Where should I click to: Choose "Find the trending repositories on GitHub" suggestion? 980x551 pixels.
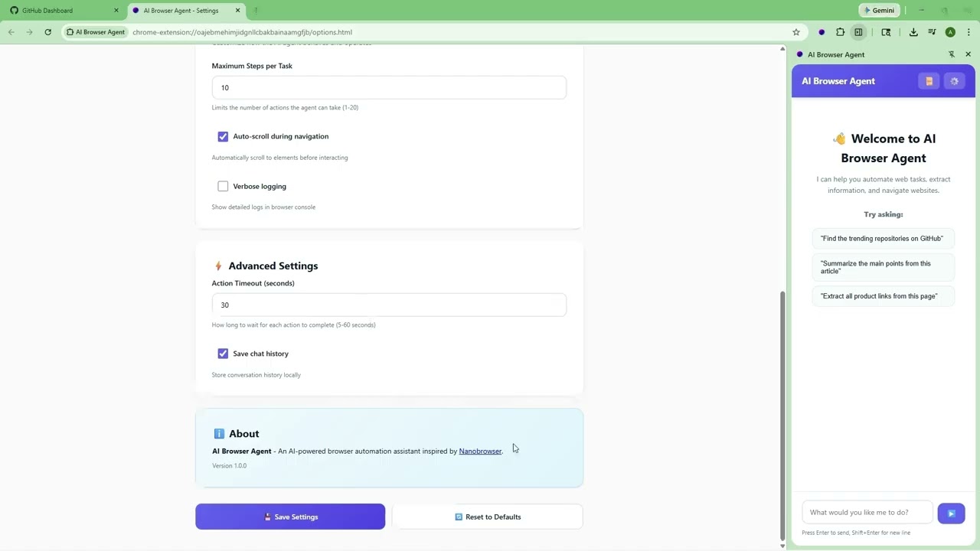[884, 239]
